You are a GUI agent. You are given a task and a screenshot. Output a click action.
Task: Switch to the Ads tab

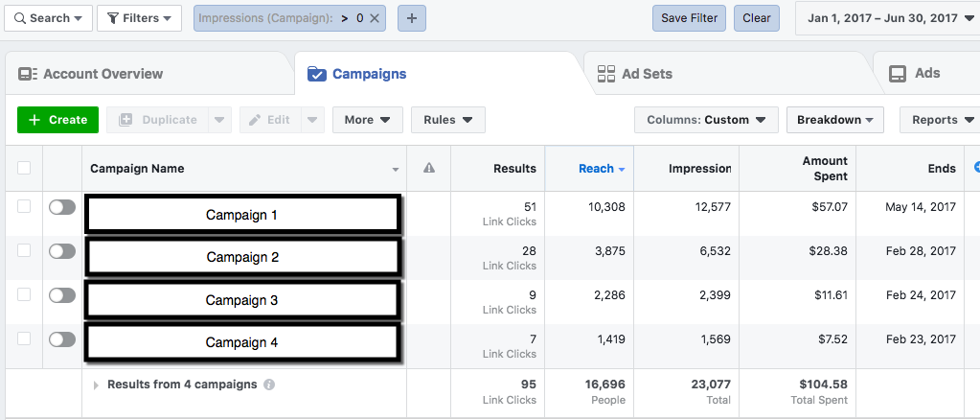coord(925,74)
